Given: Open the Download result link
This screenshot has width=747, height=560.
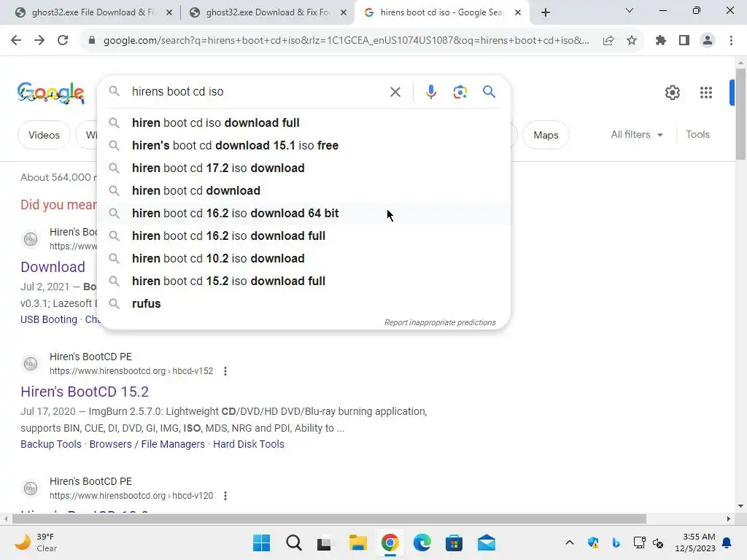Looking at the screenshot, I should (x=53, y=267).
